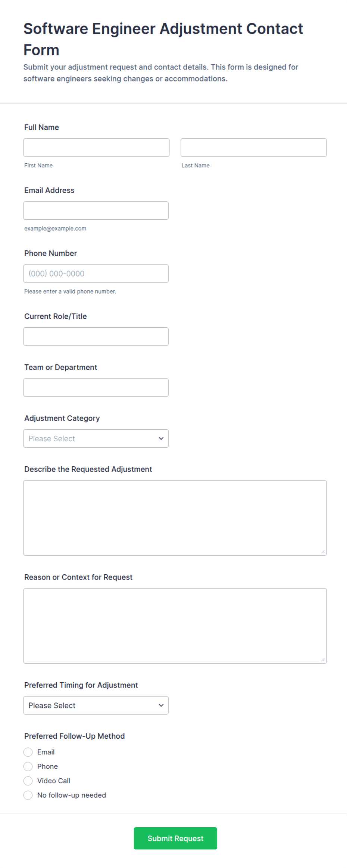Click inside Reason or Context textarea

click(x=175, y=626)
